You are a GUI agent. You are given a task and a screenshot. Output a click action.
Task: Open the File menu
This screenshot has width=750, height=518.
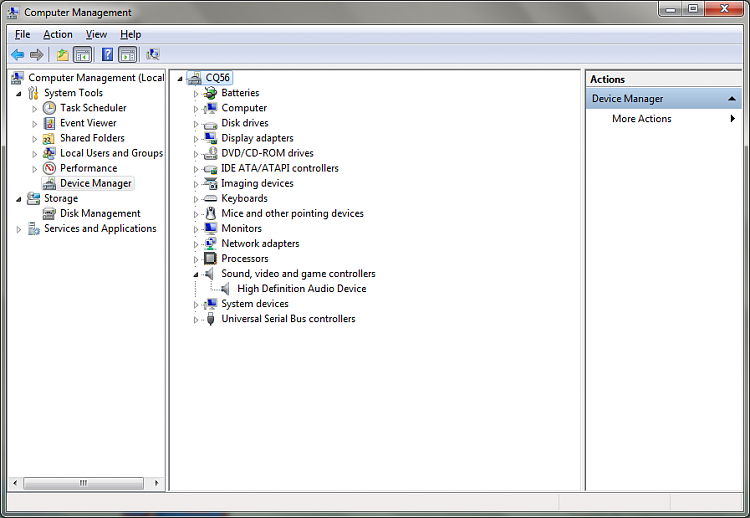point(22,34)
